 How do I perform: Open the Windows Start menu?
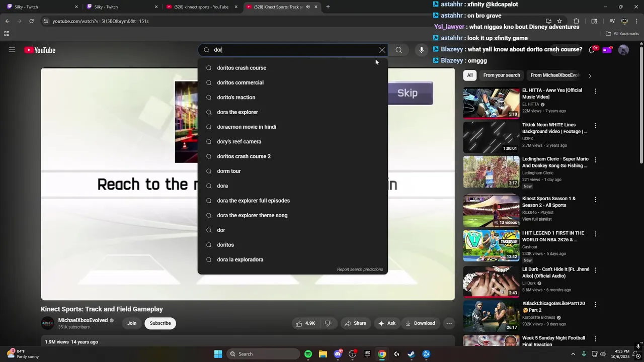[x=218, y=354]
